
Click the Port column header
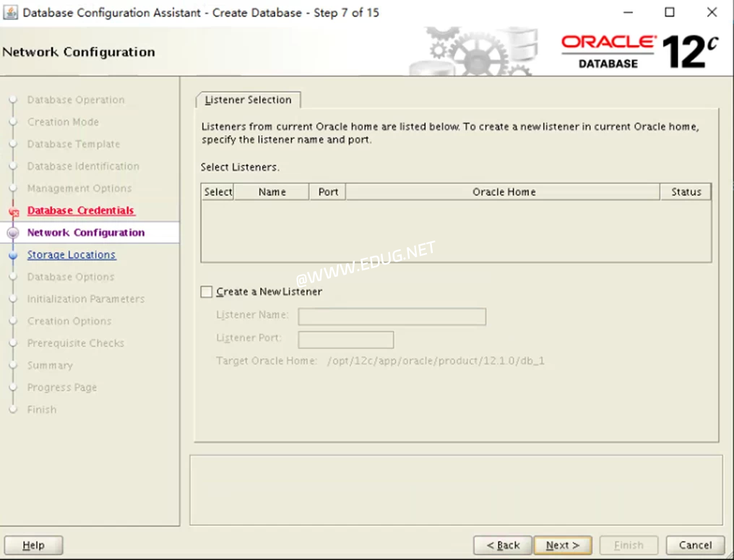point(328,192)
